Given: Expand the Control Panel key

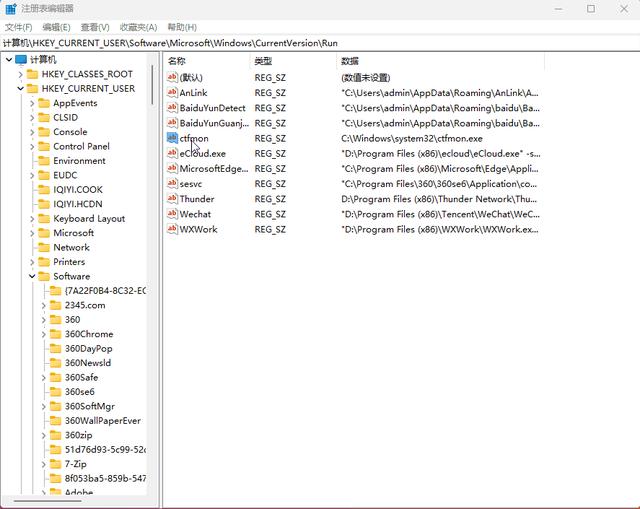Looking at the screenshot, I should tap(32, 147).
